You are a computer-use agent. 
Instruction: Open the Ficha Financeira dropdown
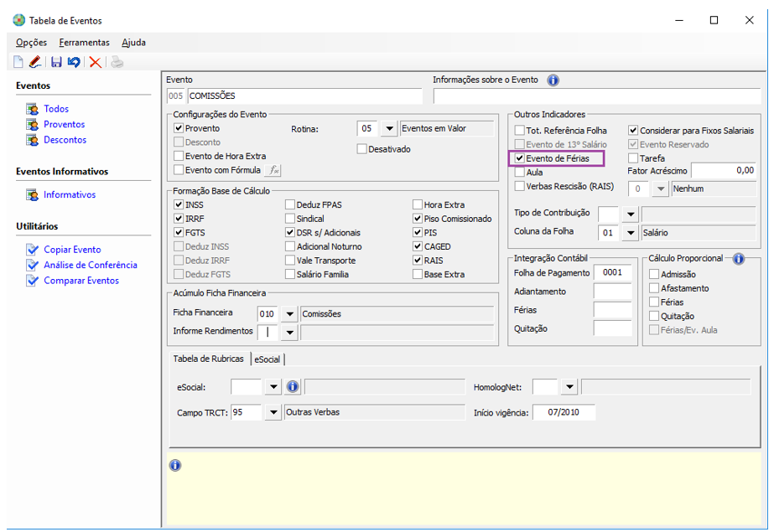point(290,314)
